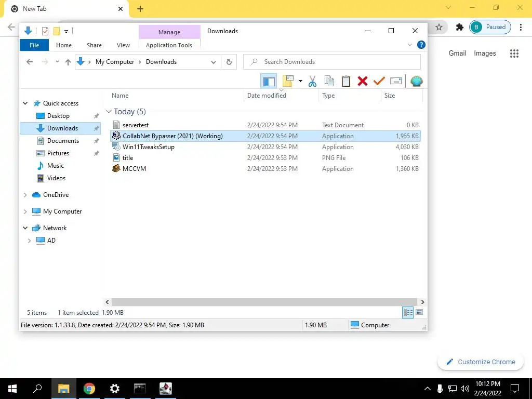Switch to large thumbnails view in status bar
The width and height of the screenshot is (532, 399).
pyautogui.click(x=419, y=312)
